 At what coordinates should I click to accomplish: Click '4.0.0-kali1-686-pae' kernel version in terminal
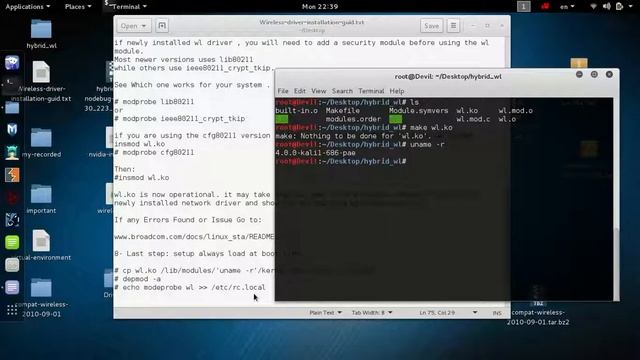point(315,153)
